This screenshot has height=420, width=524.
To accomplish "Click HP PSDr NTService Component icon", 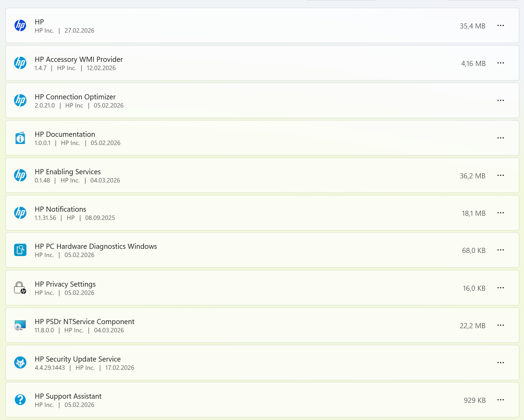I will pyautogui.click(x=20, y=325).
